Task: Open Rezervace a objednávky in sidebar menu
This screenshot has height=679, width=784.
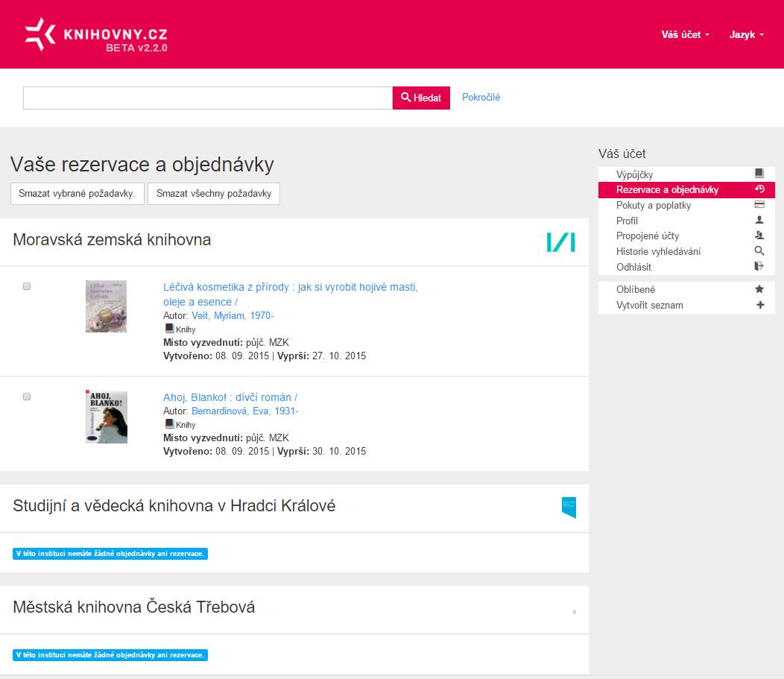Action: click(x=667, y=190)
